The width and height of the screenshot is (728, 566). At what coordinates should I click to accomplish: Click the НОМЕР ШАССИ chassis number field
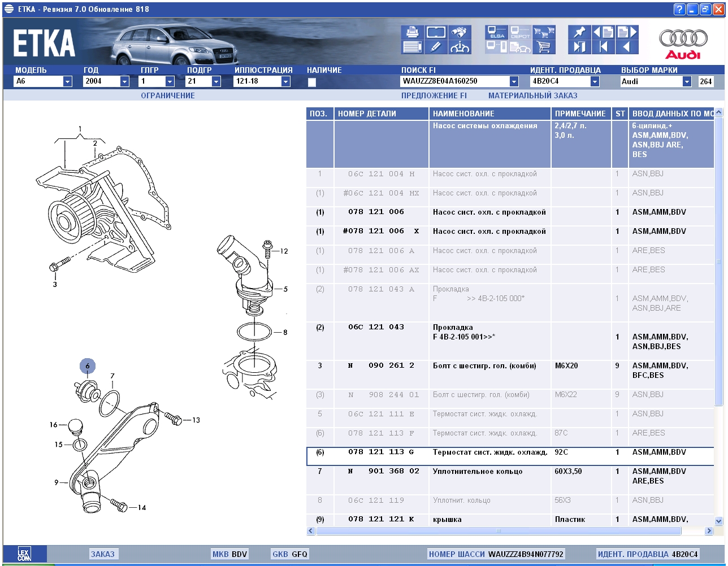point(496,554)
